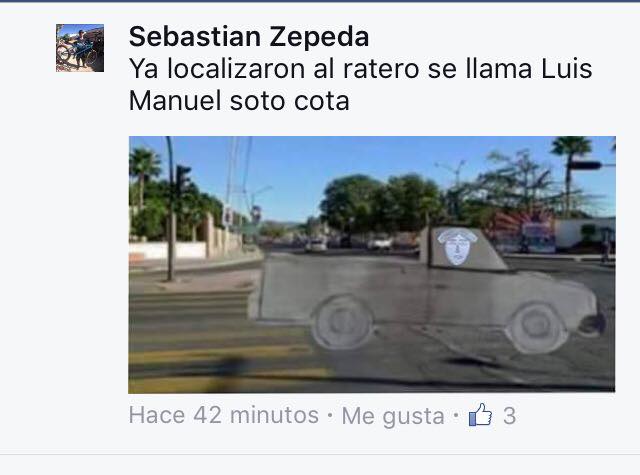The height and width of the screenshot is (475, 640).
Task: Open Sebastian Zepeda's profile name link
Action: pos(249,37)
